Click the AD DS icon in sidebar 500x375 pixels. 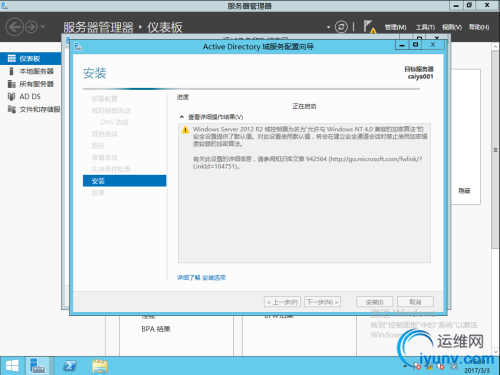point(12,96)
